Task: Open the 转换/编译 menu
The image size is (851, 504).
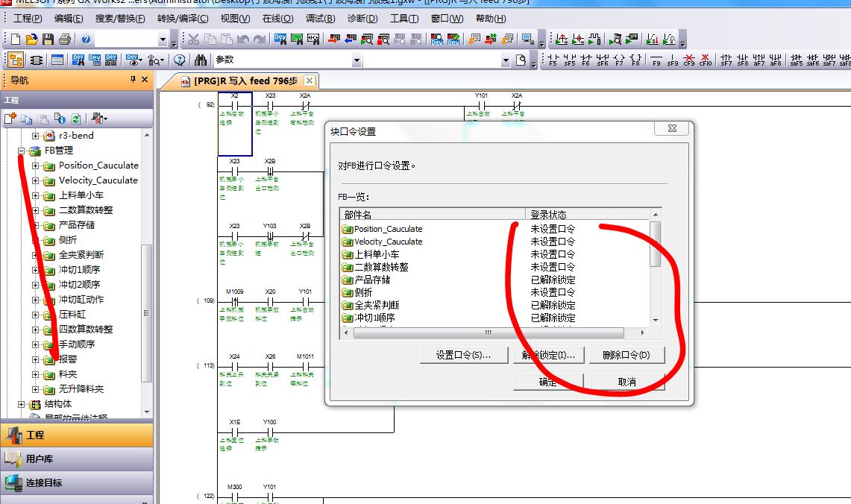Action: pos(183,19)
